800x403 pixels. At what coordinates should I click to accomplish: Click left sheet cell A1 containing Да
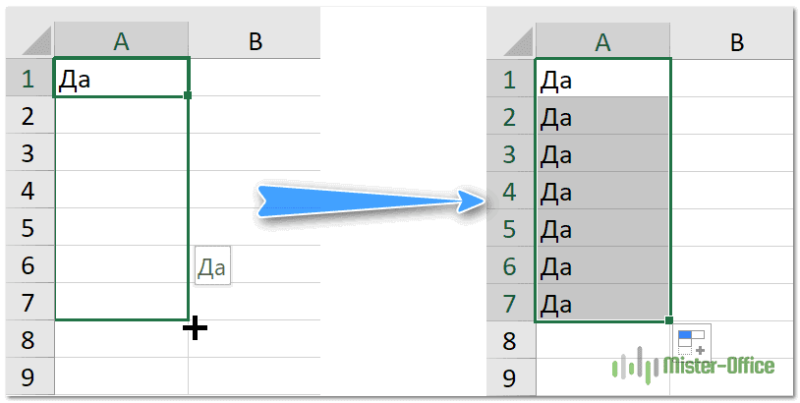pyautogui.click(x=121, y=78)
